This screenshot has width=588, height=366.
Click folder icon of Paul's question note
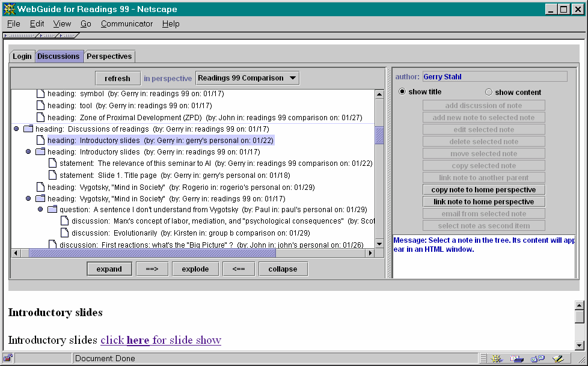pyautogui.click(x=52, y=209)
